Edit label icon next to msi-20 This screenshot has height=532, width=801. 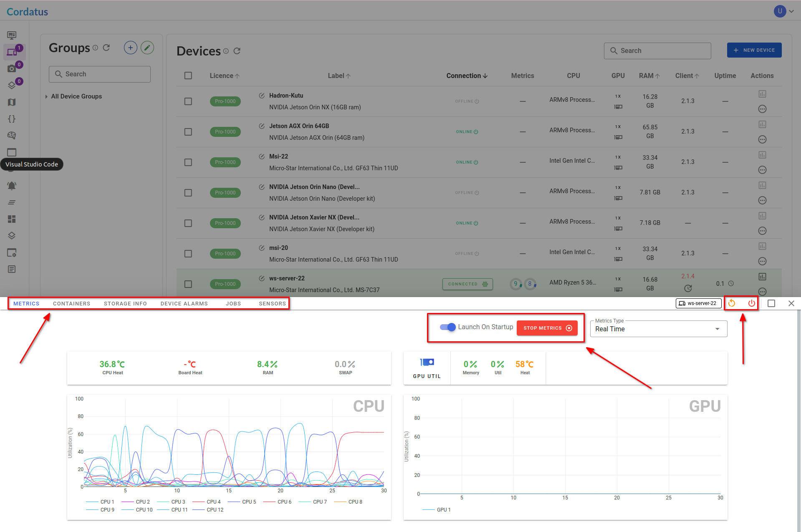click(262, 248)
